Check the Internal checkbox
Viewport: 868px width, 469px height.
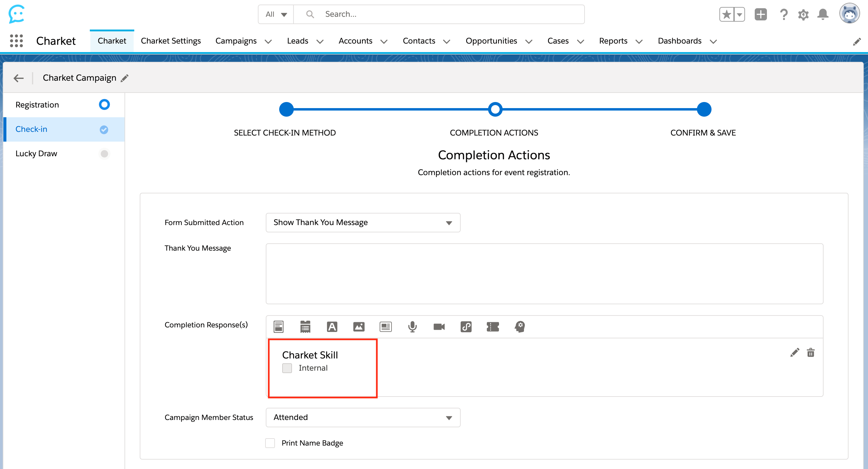point(287,368)
